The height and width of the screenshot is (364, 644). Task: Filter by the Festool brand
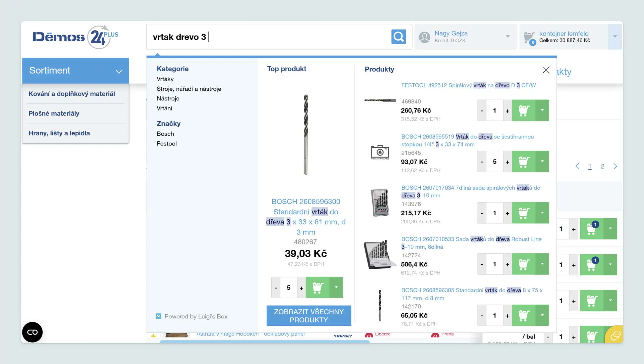(x=167, y=144)
